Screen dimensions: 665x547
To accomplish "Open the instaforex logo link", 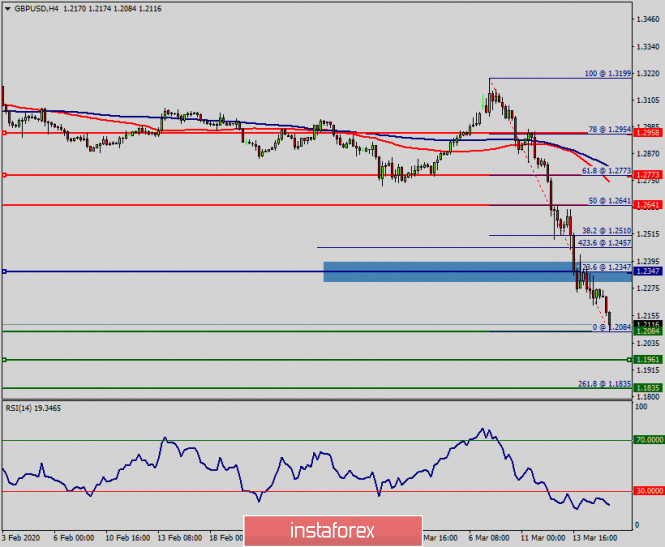I will click(331, 529).
